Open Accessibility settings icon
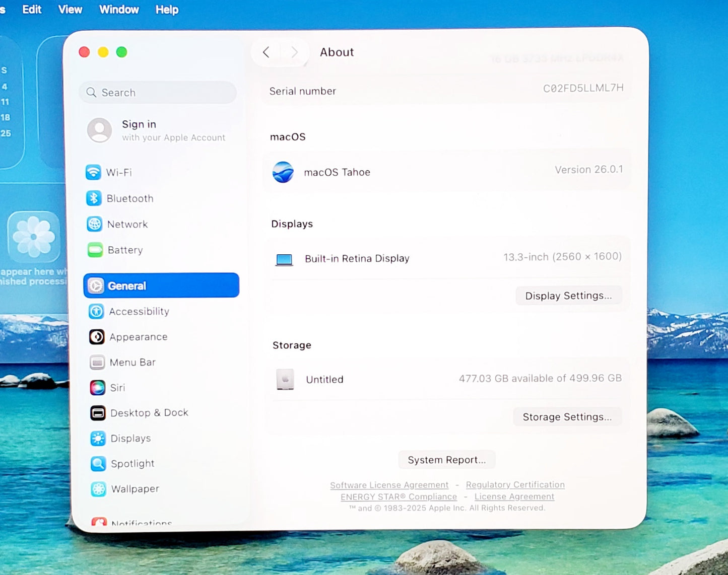 point(96,312)
